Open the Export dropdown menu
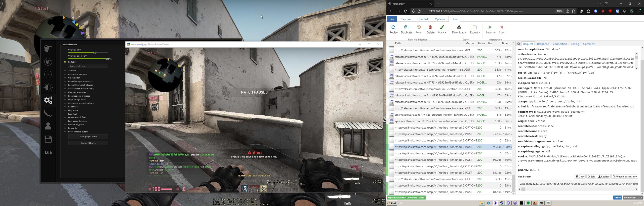 [475, 29]
